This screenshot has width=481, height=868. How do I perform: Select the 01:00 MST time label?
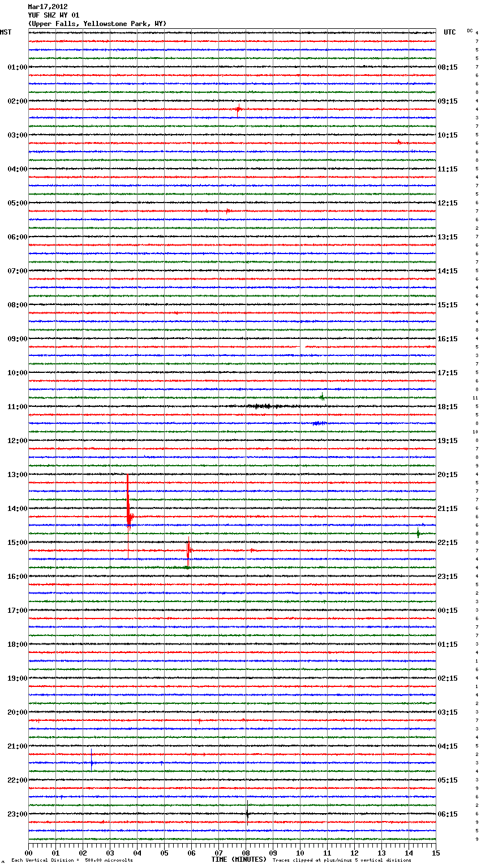coord(17,67)
